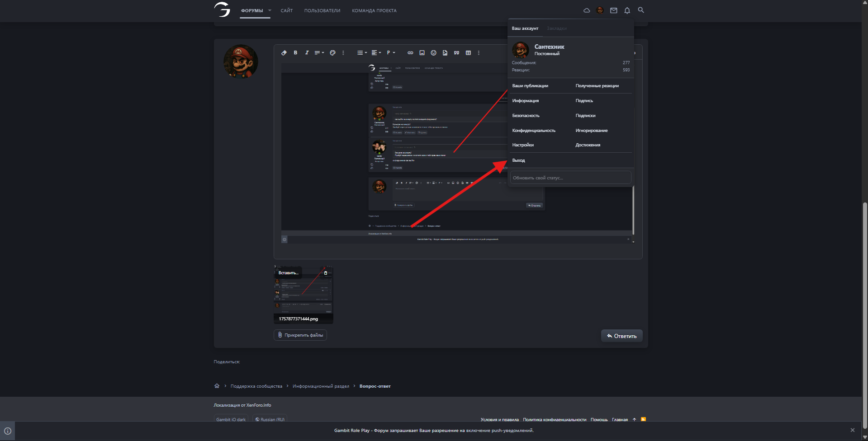Open the private messages envelope
This screenshot has width=868, height=441.
pyautogui.click(x=613, y=10)
